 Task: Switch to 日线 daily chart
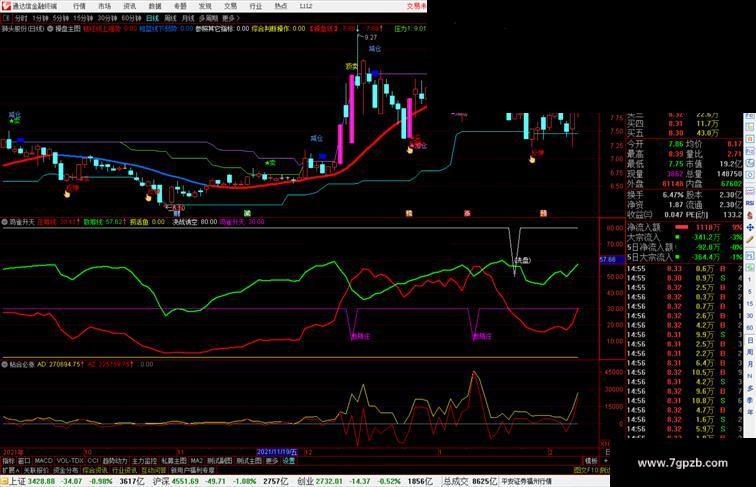click(152, 18)
